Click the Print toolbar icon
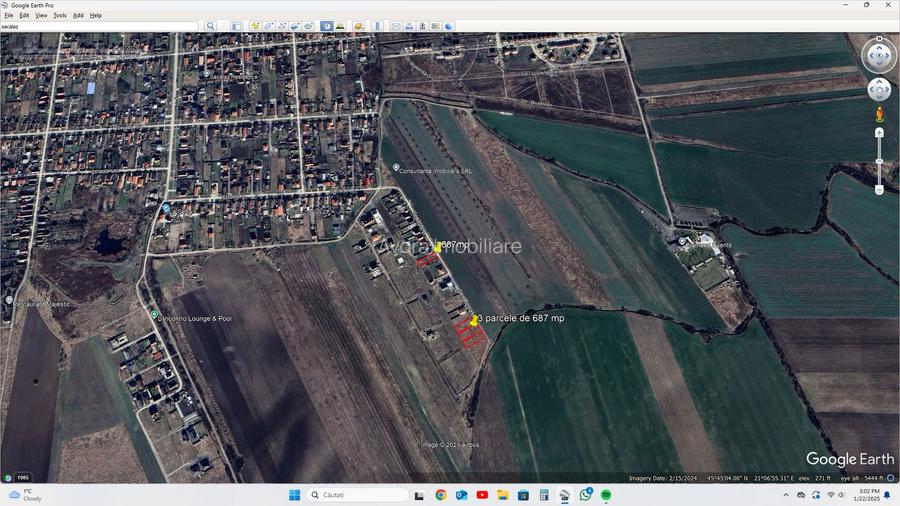 click(x=409, y=26)
